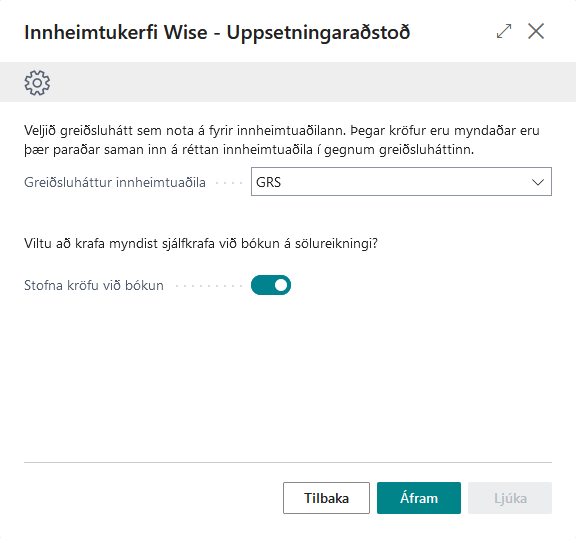Viewport: 576px width, 538px height.
Task: Expand the wizard dialog to full screen
Action: (504, 31)
